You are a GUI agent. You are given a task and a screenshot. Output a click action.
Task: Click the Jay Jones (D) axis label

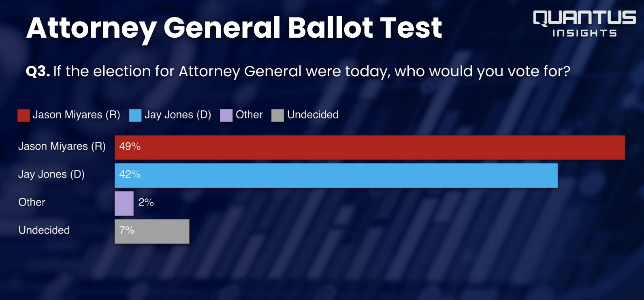[51, 174]
